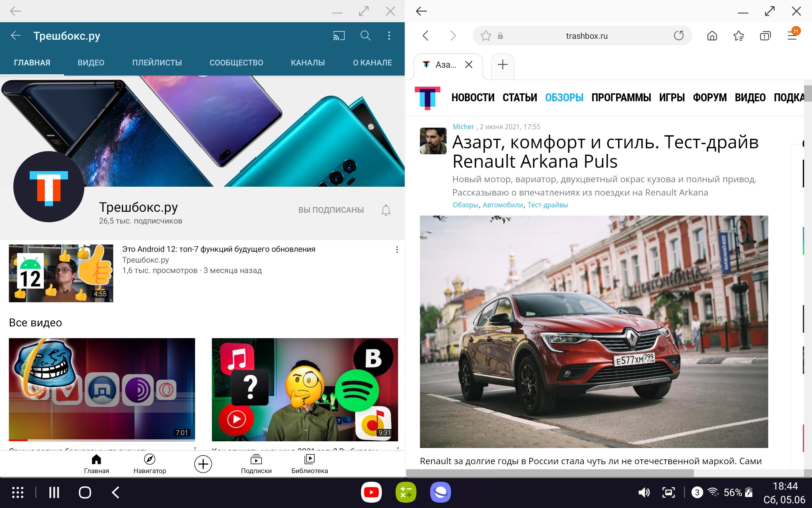Open ИГРЫ section on Trashbox
Viewport: 812px width, 508px height.
click(672, 98)
